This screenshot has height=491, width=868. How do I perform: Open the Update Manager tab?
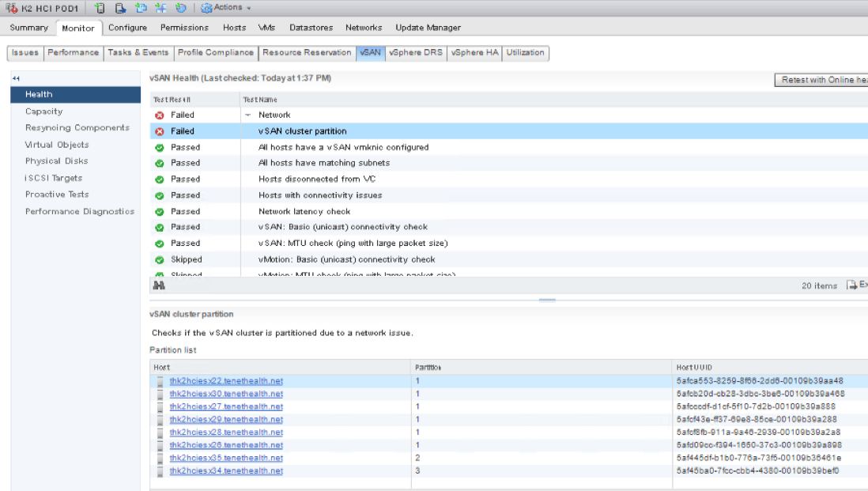[428, 28]
